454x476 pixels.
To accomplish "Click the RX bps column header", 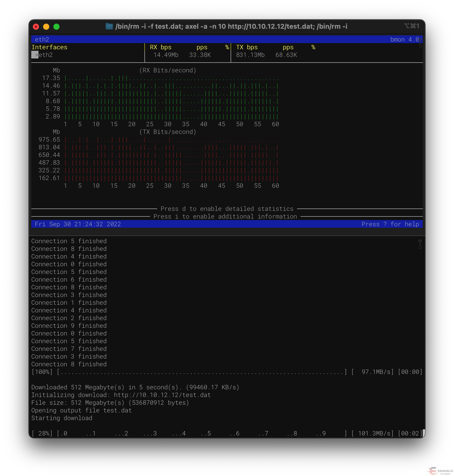I will (x=161, y=47).
